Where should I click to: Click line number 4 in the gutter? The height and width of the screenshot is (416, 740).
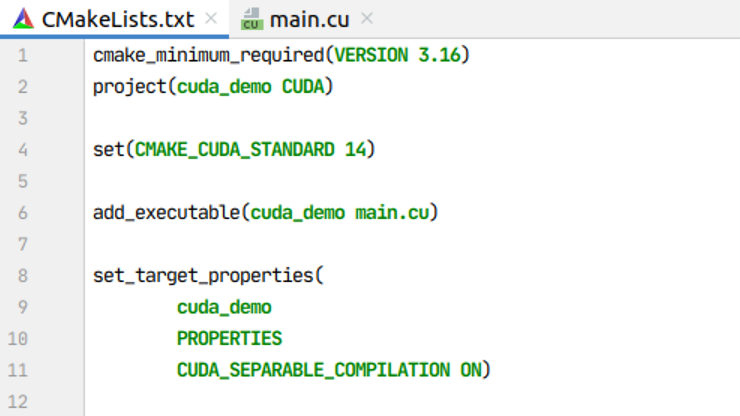[x=23, y=150]
